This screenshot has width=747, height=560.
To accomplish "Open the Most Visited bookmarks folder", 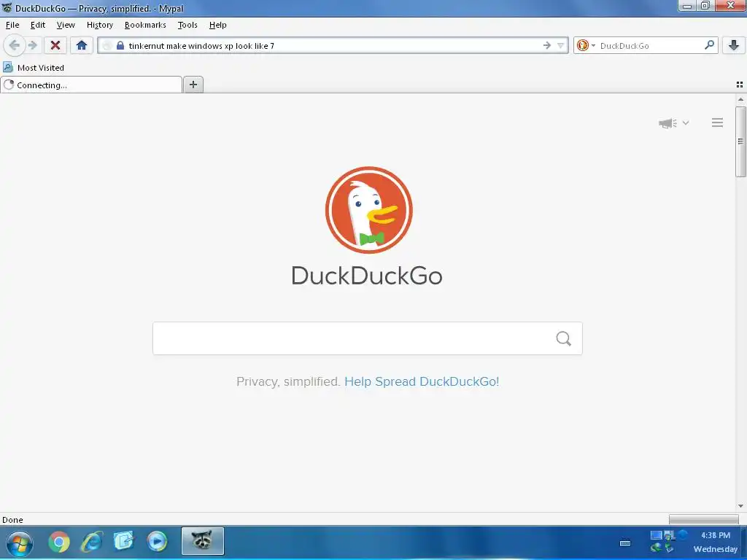I will pos(34,68).
